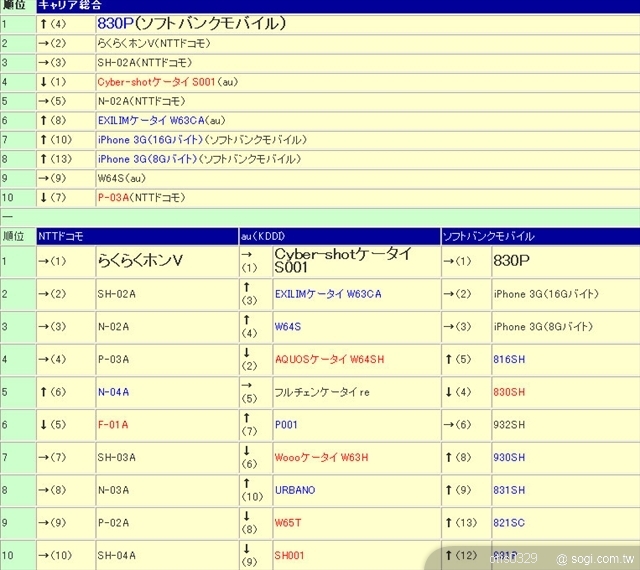The image size is (640, 570).
Task: Select SH-02A(NTTドコモ) in overall ranking
Action: [x=144, y=62]
